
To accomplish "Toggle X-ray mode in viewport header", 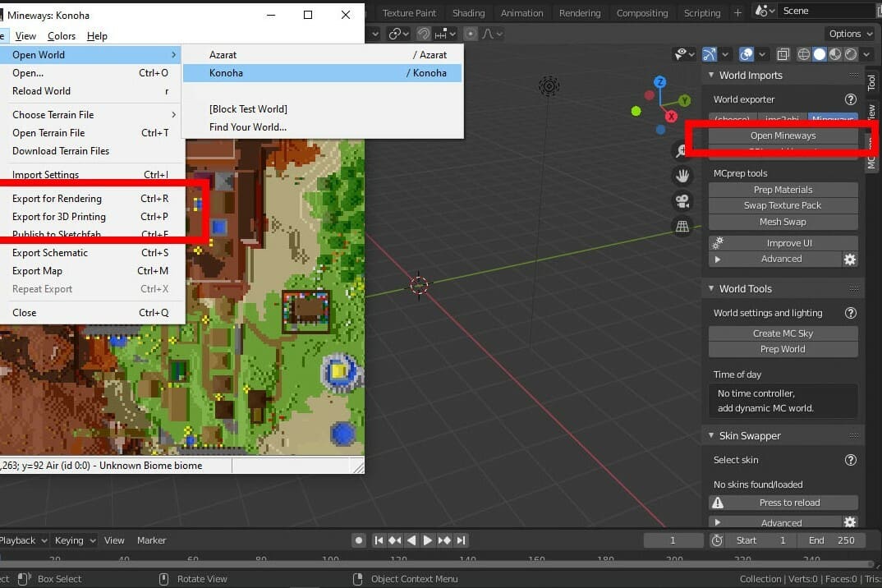I will coord(783,54).
